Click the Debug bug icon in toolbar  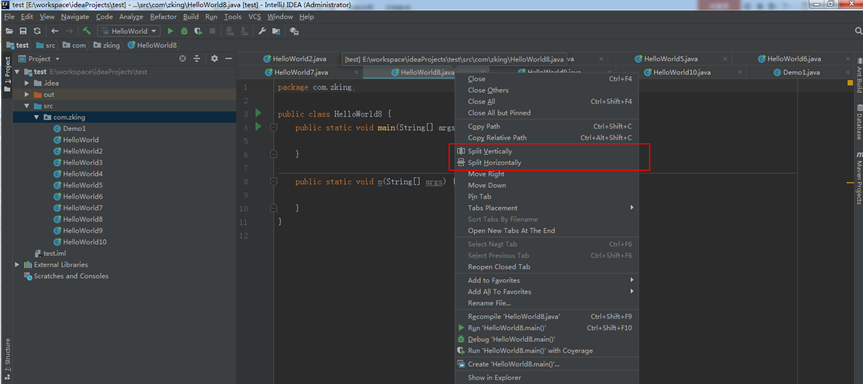pyautogui.click(x=184, y=31)
